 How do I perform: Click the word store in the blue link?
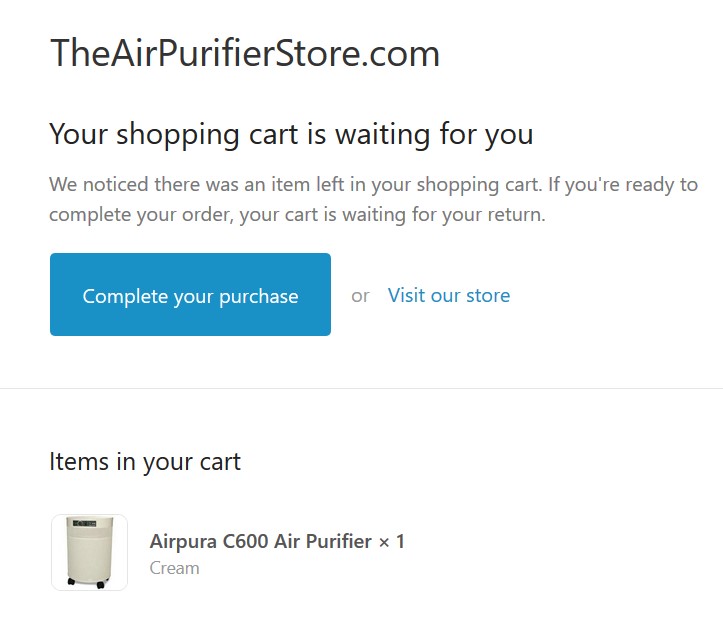click(488, 296)
